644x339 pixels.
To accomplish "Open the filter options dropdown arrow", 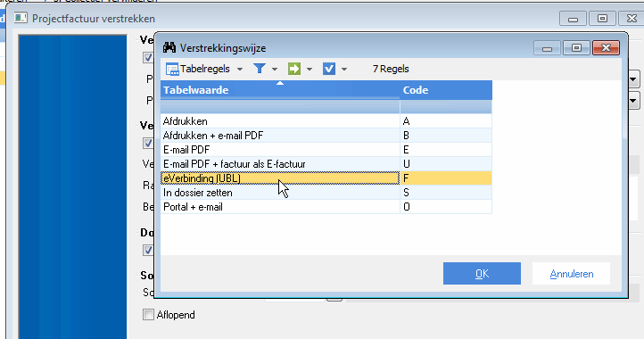I will (275, 69).
